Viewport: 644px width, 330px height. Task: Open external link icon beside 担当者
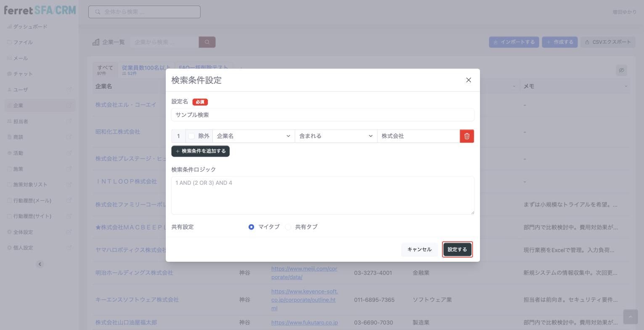[x=69, y=121]
